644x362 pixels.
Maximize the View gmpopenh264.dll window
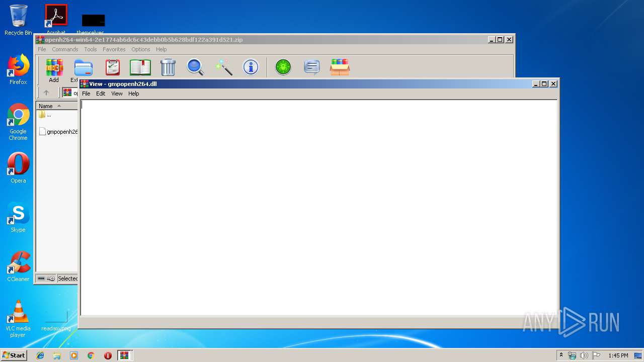point(544,84)
